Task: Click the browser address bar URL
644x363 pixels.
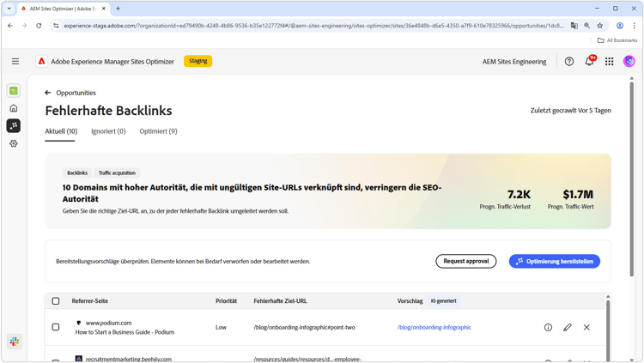Action: coord(313,26)
